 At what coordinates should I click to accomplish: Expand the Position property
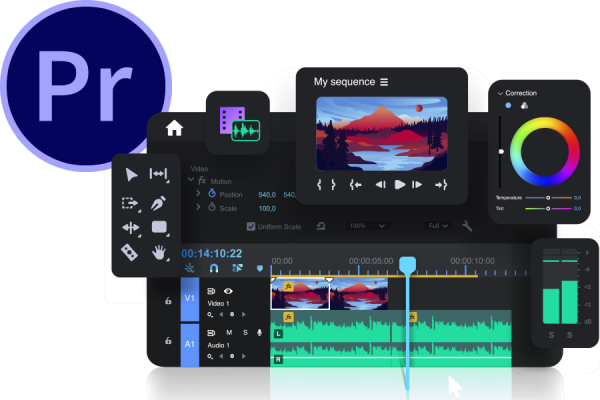tap(198, 194)
